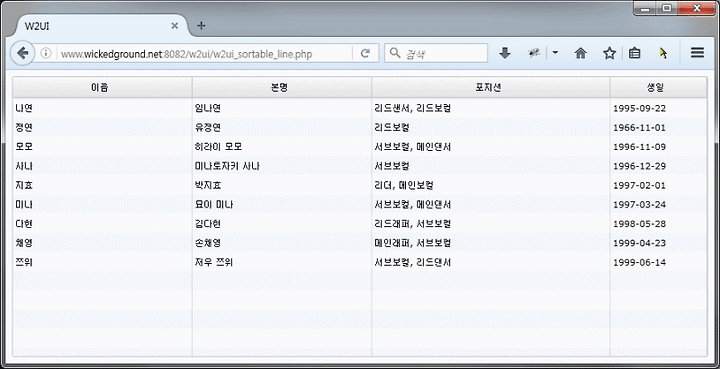Sort by the 생일 column header
720x369 pixels.
(658, 88)
